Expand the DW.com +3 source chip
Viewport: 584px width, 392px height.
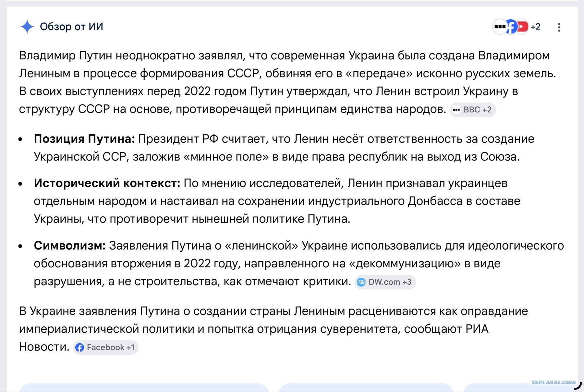coord(385,282)
